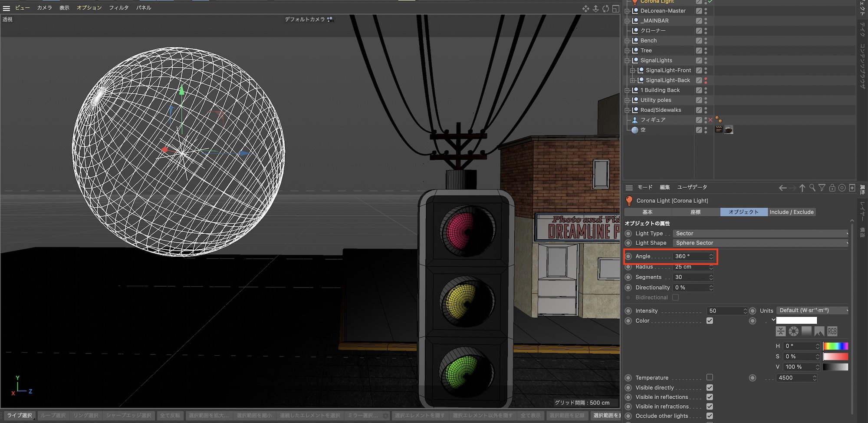Open the フィルタ viewport menu
The height and width of the screenshot is (423, 868).
click(118, 8)
